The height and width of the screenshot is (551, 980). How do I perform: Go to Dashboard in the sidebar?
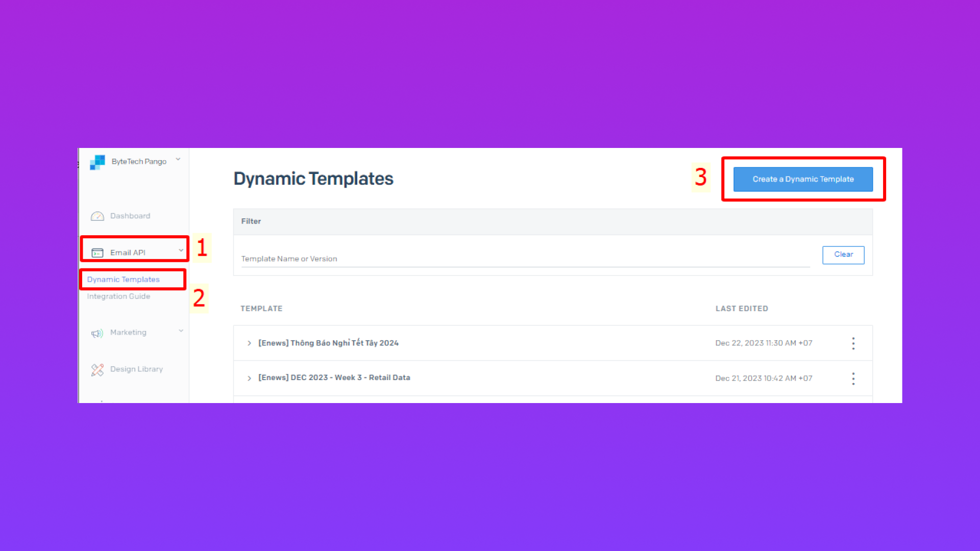point(130,216)
